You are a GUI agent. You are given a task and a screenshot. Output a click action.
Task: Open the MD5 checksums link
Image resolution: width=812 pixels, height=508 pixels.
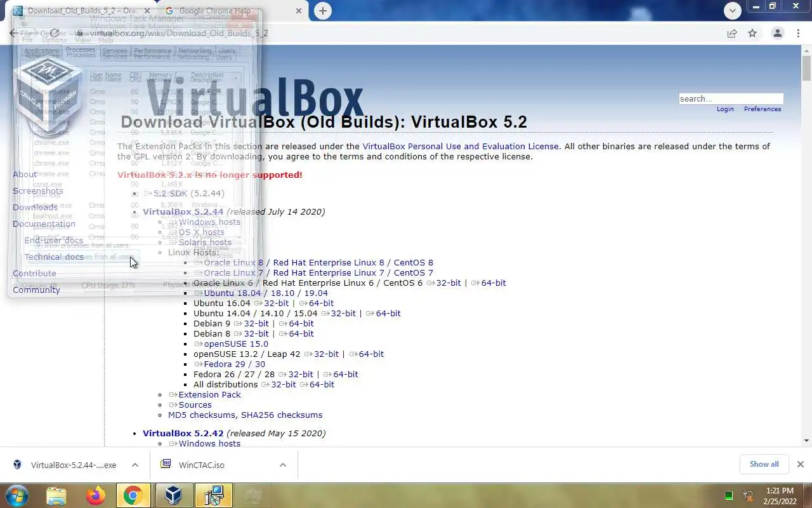coord(203,415)
